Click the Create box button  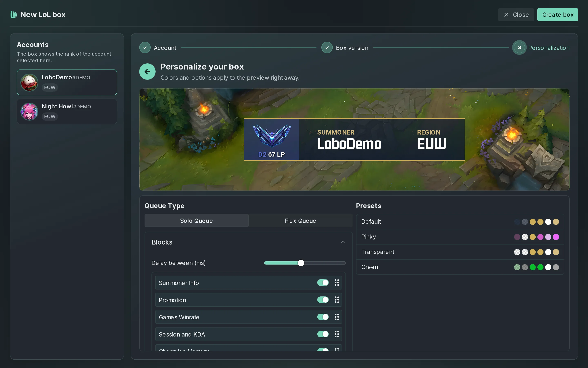pyautogui.click(x=558, y=15)
